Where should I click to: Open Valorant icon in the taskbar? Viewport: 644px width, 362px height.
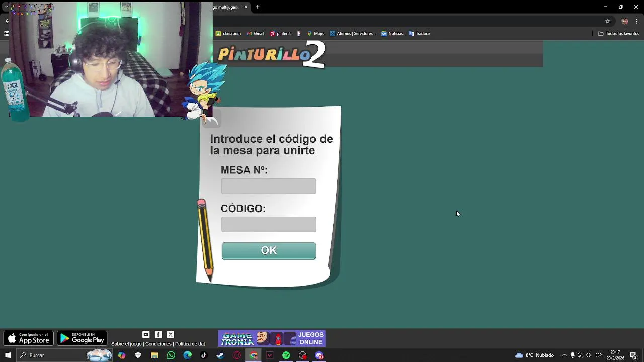click(x=270, y=355)
